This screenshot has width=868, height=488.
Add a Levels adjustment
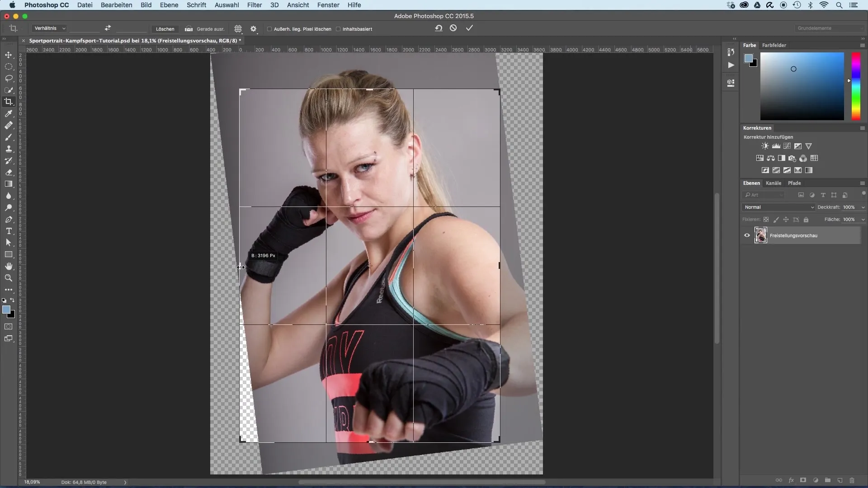[x=776, y=146]
